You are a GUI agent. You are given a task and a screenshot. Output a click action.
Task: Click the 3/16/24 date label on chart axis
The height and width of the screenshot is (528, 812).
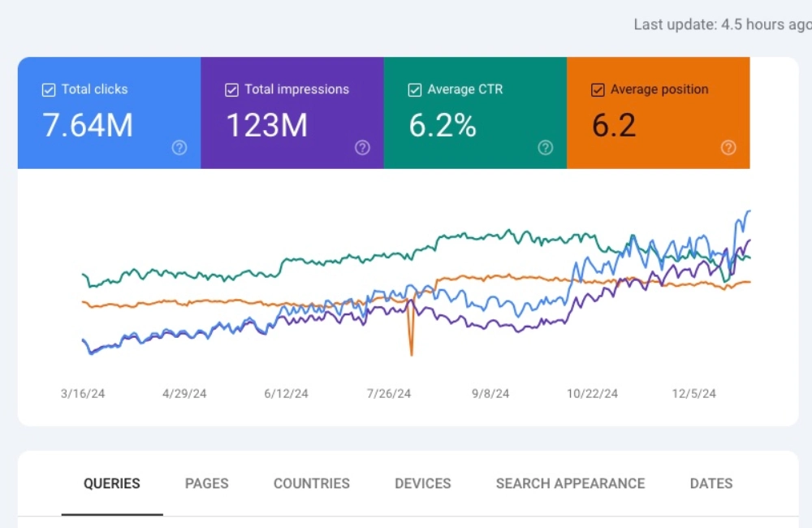coord(83,394)
